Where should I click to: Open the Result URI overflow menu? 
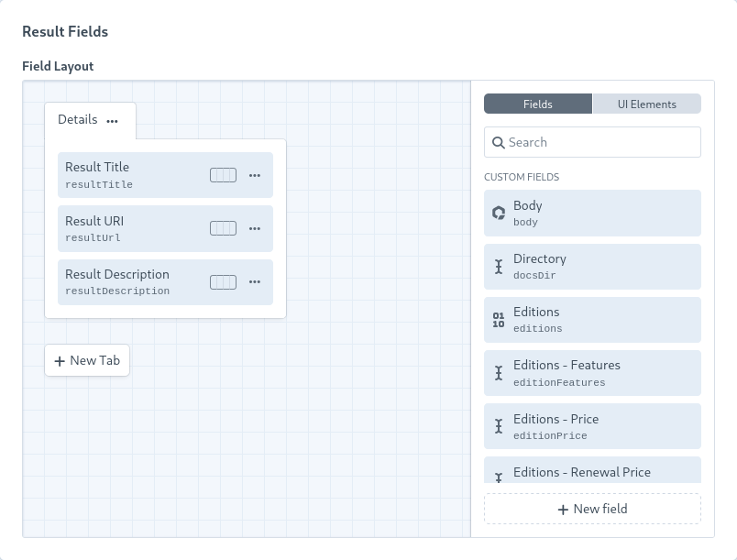254,228
